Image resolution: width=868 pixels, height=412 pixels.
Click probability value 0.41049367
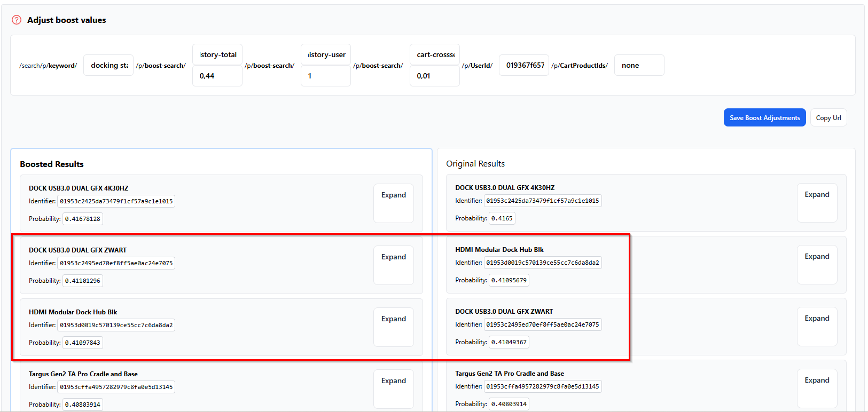[509, 342]
